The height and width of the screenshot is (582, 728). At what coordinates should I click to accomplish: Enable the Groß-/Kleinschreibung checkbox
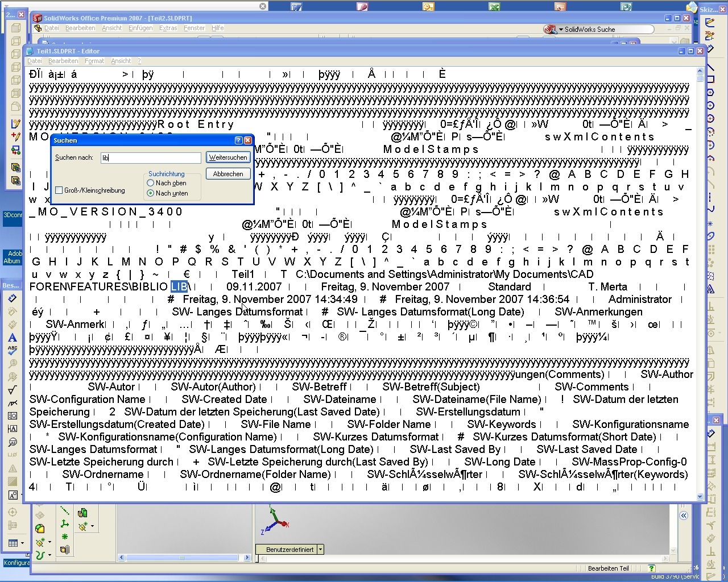[x=59, y=190]
